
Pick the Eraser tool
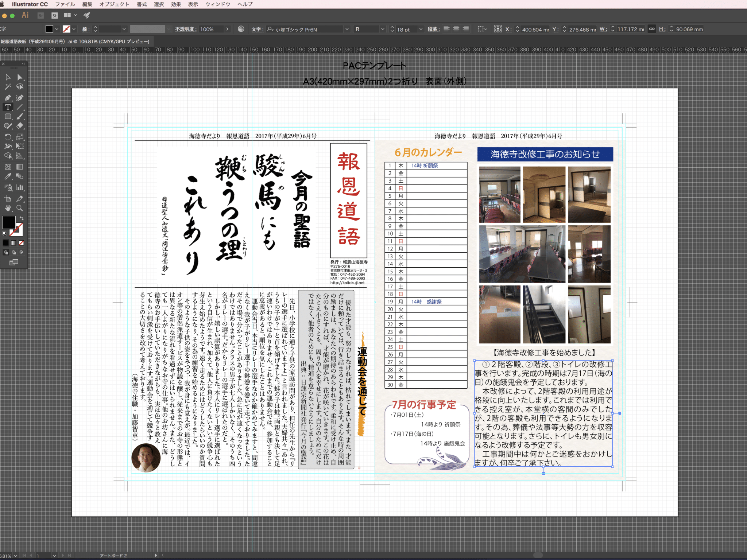(x=20, y=126)
